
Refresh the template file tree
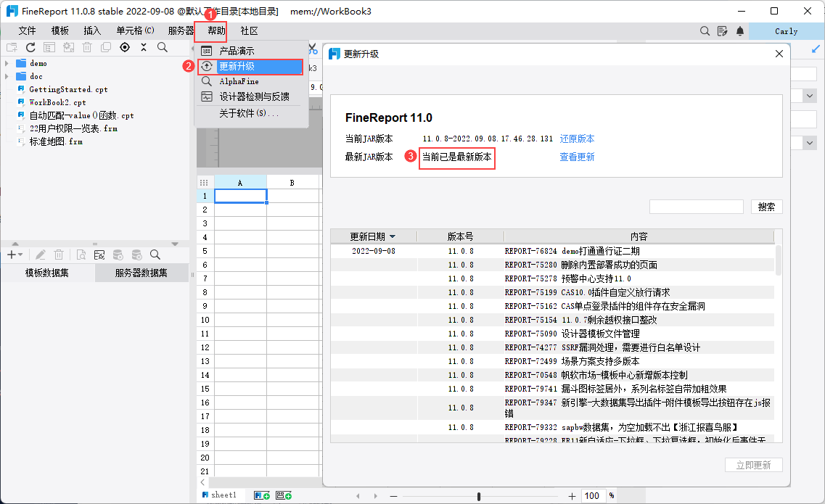(30, 47)
